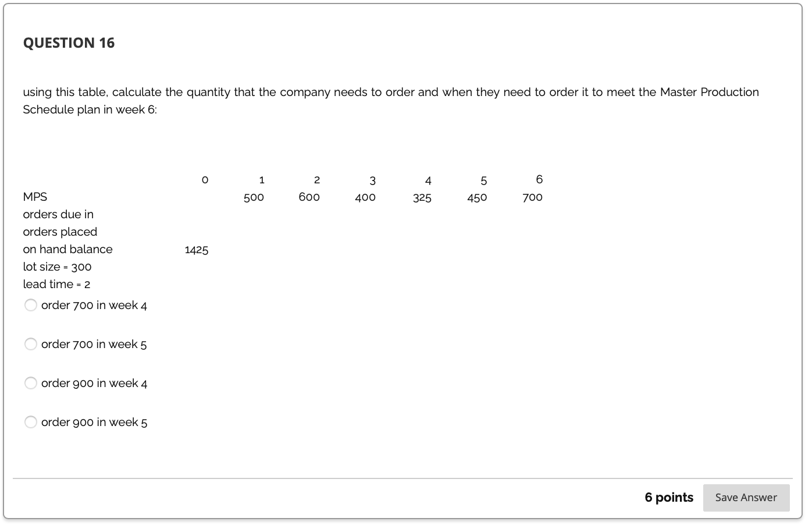The height and width of the screenshot is (525, 812).
Task: Click the on hand balance value 1425
Action: 197,249
